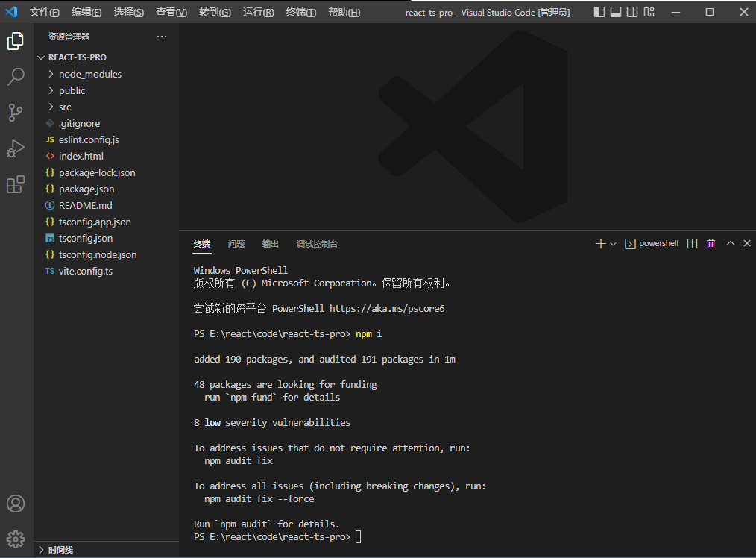Open tsconfig.app.json file
The width and height of the screenshot is (756, 558).
[x=106, y=222]
